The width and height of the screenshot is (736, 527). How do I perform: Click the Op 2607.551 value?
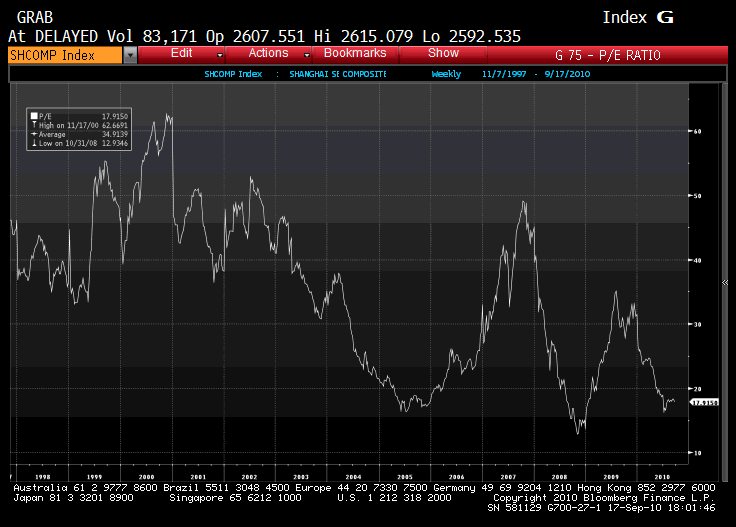[x=255, y=36]
